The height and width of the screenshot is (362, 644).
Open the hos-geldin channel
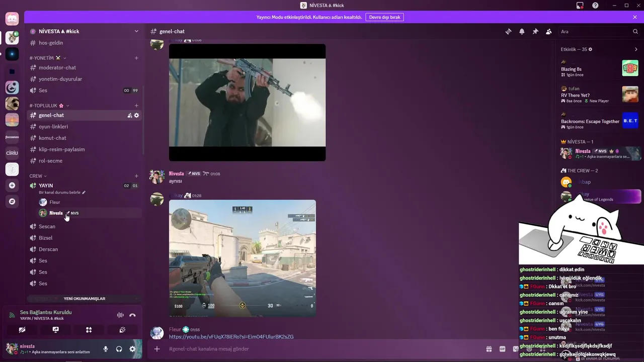point(84,43)
